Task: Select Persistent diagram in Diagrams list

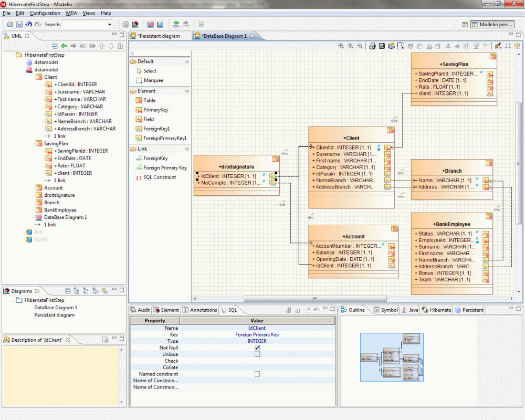Action: point(54,315)
